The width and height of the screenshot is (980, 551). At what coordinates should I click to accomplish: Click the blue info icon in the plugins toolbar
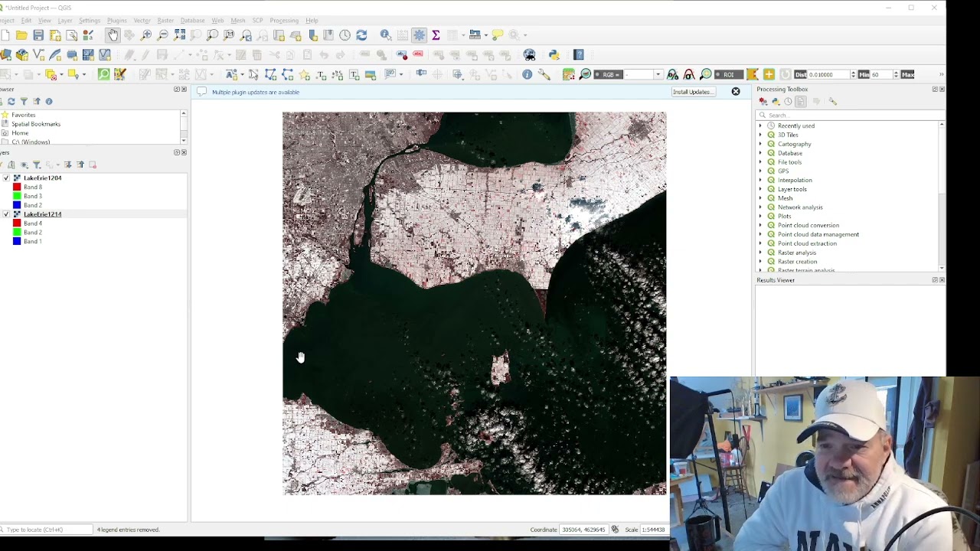coord(528,74)
